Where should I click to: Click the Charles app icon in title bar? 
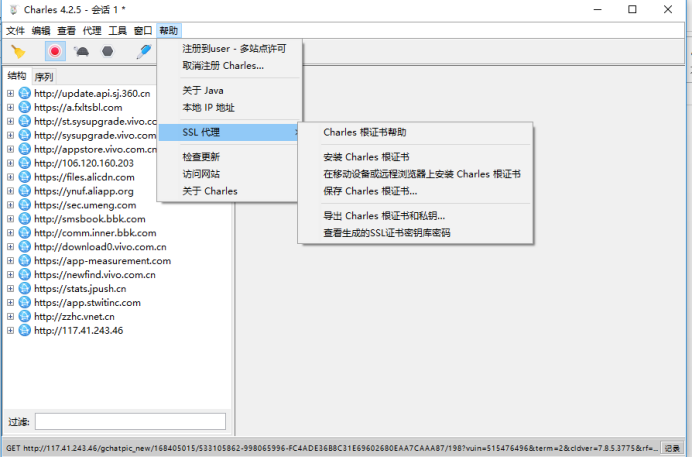14,10
